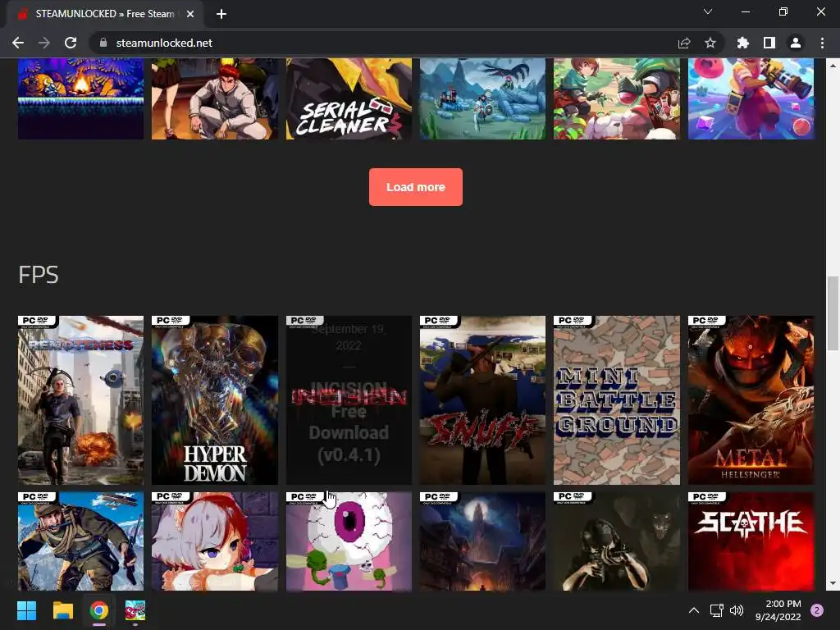Open the Extensions puzzle icon
840x630 pixels.
coord(743,43)
